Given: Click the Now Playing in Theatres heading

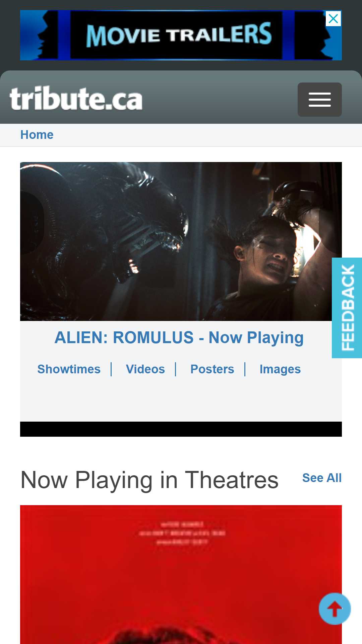Looking at the screenshot, I should pyautogui.click(x=149, y=480).
